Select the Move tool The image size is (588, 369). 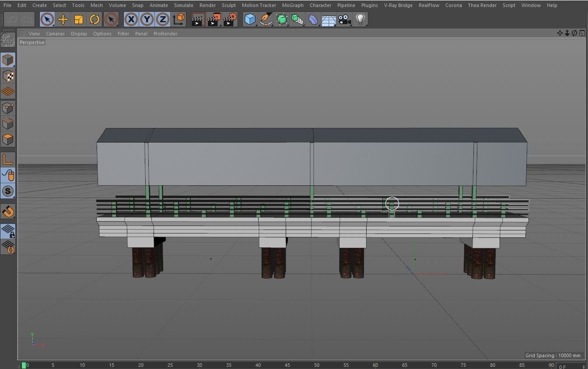click(x=63, y=19)
